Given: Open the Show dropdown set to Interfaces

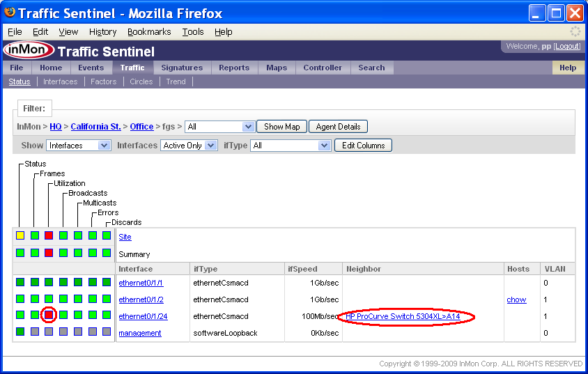Looking at the screenshot, I should (x=78, y=146).
